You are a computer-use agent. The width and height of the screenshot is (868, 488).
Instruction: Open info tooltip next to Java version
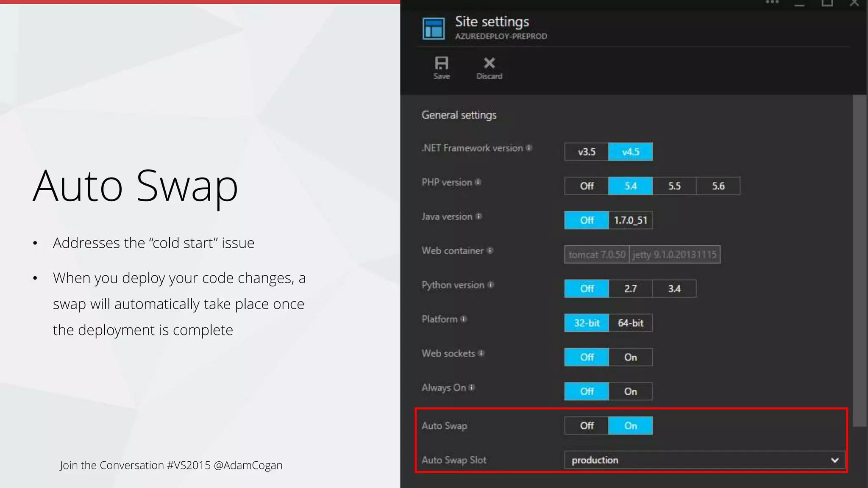(479, 216)
